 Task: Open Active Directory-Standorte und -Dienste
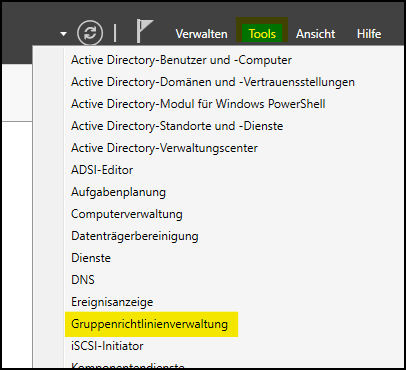pyautogui.click(x=177, y=126)
